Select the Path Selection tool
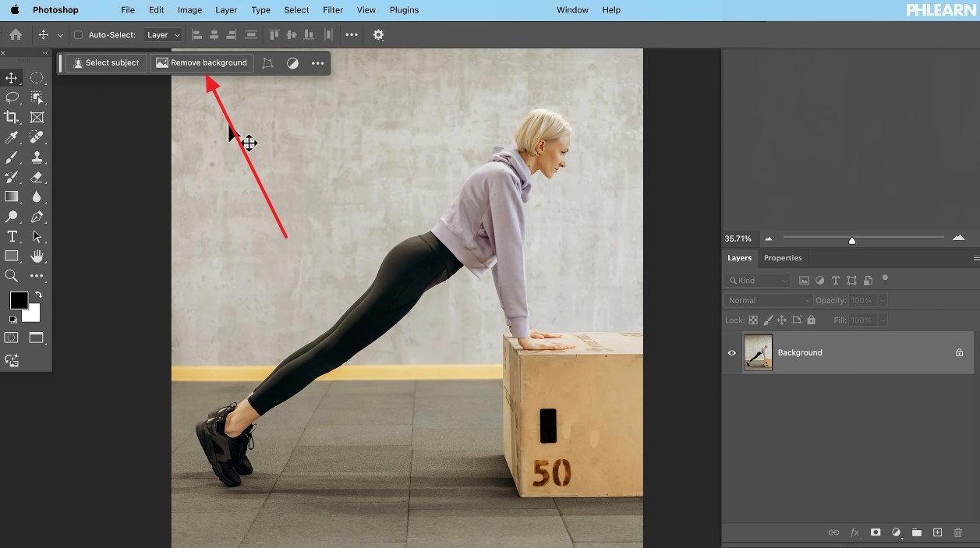This screenshot has width=980, height=548. (x=37, y=237)
